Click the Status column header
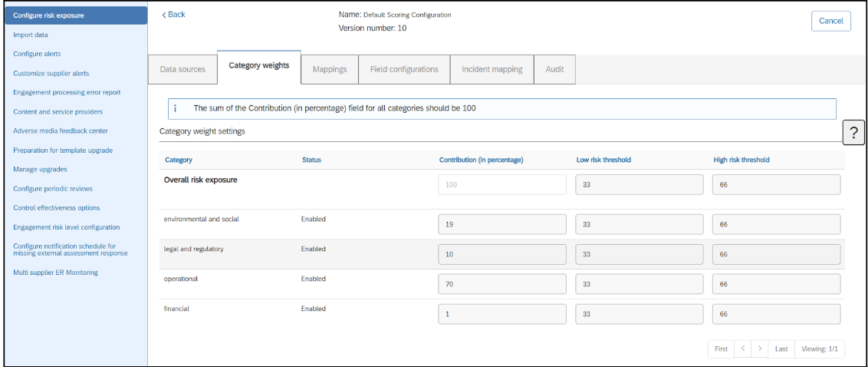 [311, 160]
